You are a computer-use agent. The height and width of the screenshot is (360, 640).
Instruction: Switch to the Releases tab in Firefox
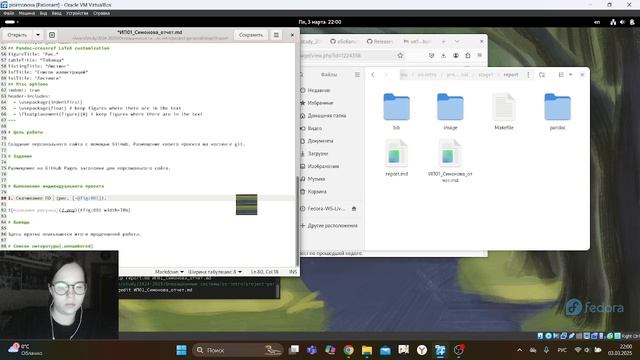pyautogui.click(x=380, y=42)
